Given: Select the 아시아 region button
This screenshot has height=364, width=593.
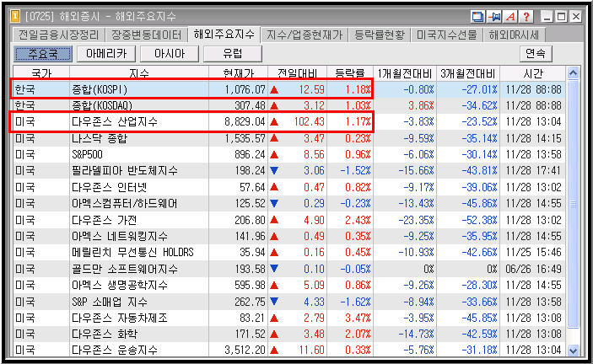Looking at the screenshot, I should (x=170, y=54).
